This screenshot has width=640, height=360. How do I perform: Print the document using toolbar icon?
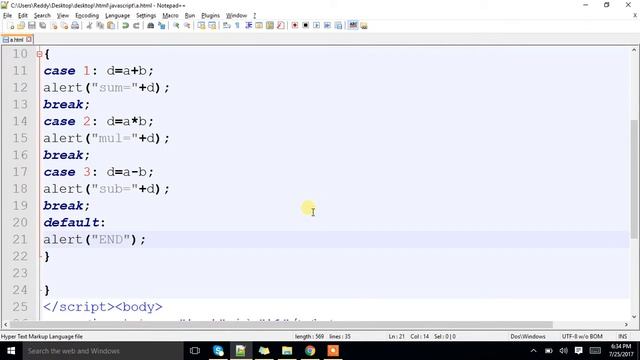click(x=75, y=26)
